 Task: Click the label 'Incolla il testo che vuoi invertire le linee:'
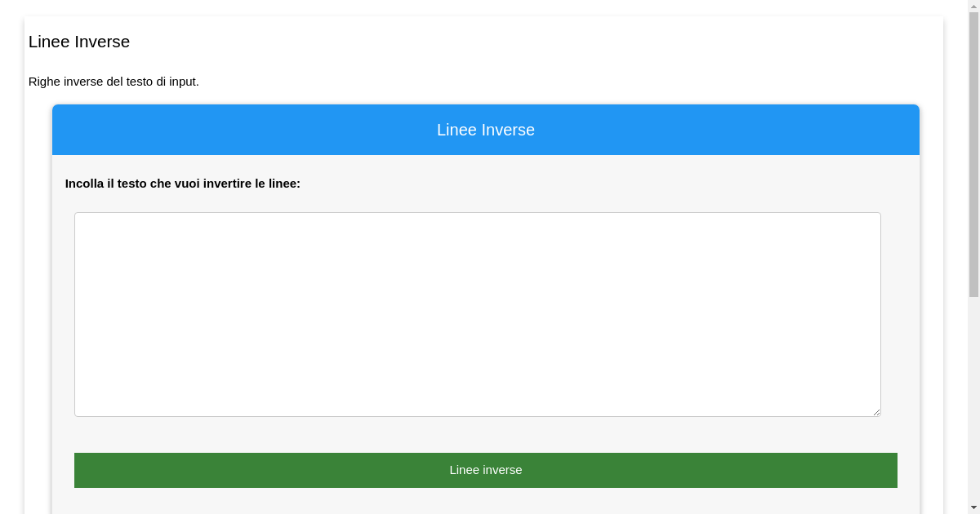click(183, 184)
